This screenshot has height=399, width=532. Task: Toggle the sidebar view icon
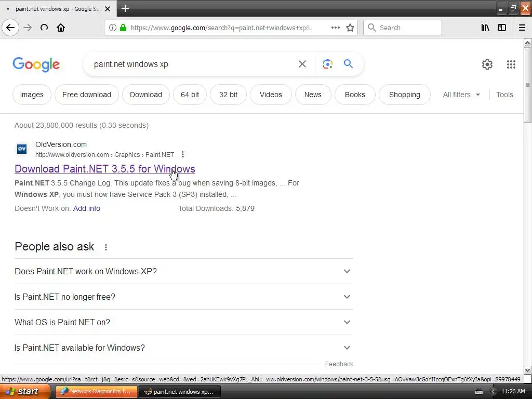(x=502, y=28)
